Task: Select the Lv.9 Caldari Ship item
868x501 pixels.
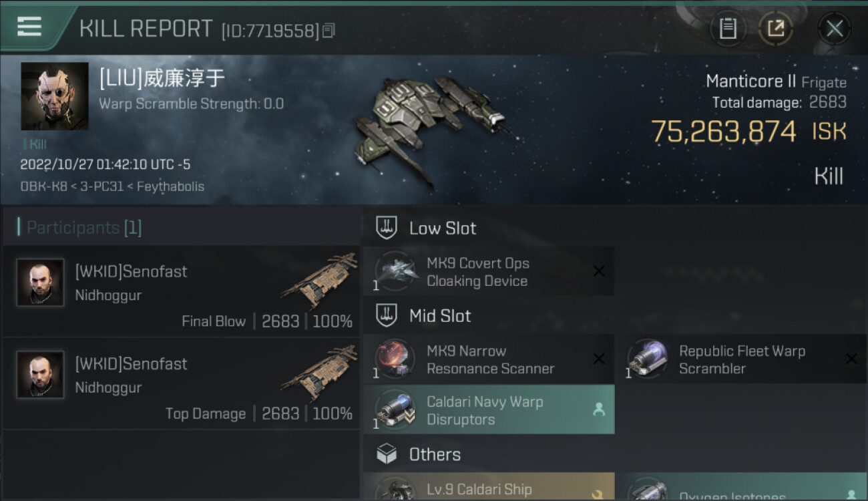Action: pos(489,487)
